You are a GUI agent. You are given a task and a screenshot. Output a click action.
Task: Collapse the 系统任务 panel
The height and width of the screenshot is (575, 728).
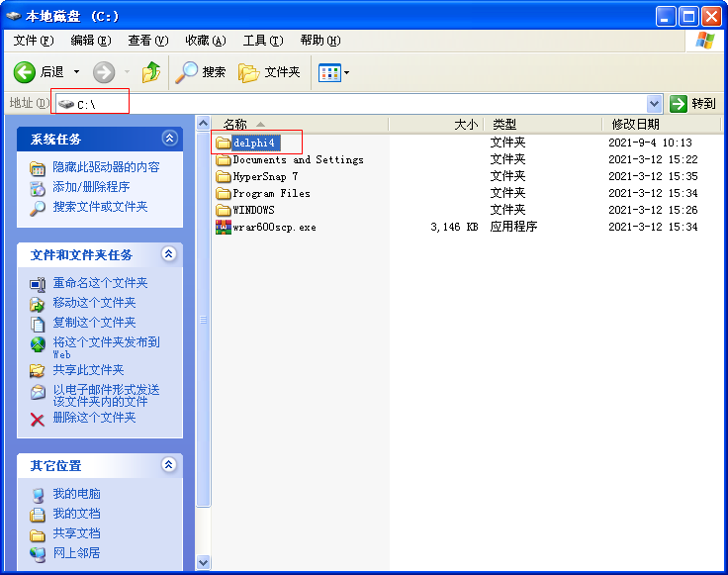point(169,138)
